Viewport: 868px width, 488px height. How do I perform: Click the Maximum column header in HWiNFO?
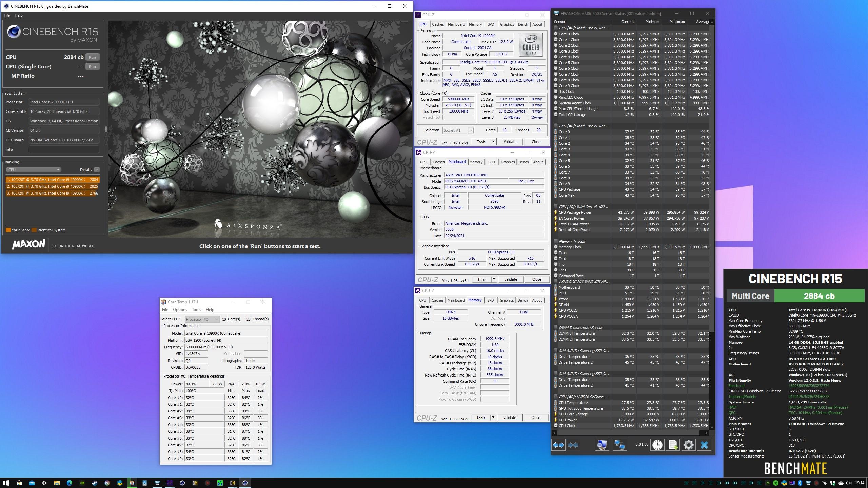tap(674, 22)
